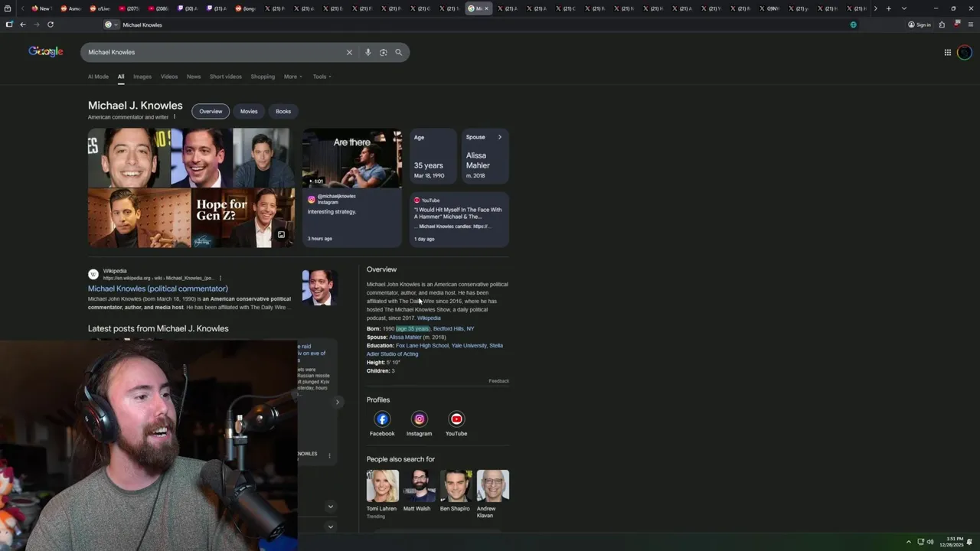The image size is (980, 551).
Task: Go to the Google logo homepage
Action: [x=46, y=51]
